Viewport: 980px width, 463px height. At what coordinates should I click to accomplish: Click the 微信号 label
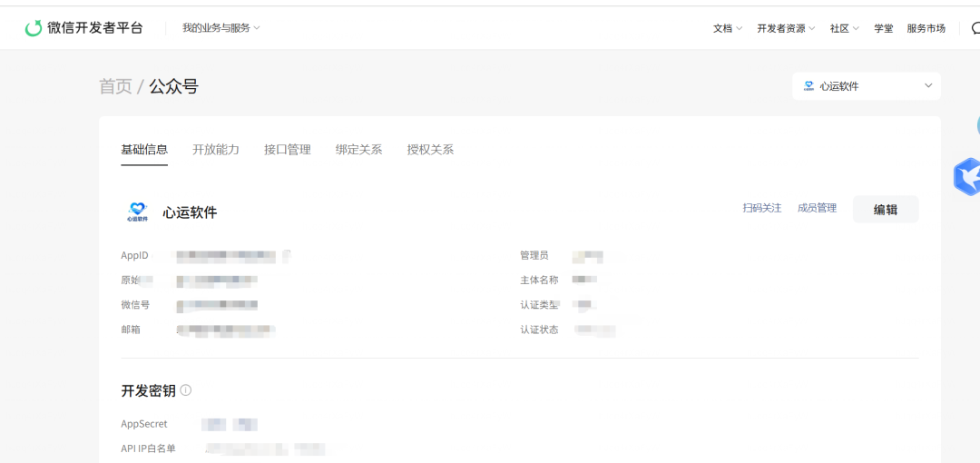(135, 305)
